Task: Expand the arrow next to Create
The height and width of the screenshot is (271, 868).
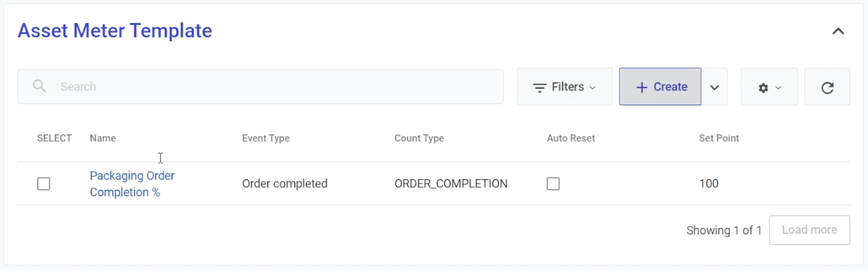Action: (x=714, y=87)
